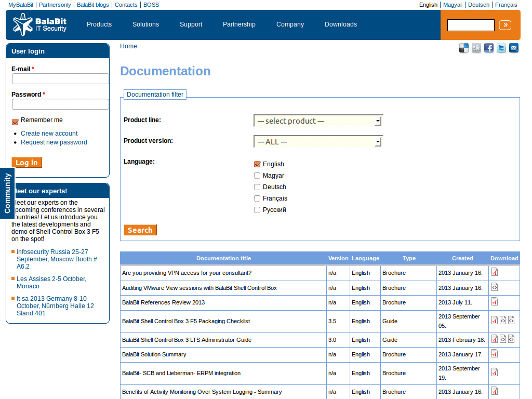Open Solutions menu
The width and height of the screenshot is (532, 399).
pos(145,24)
